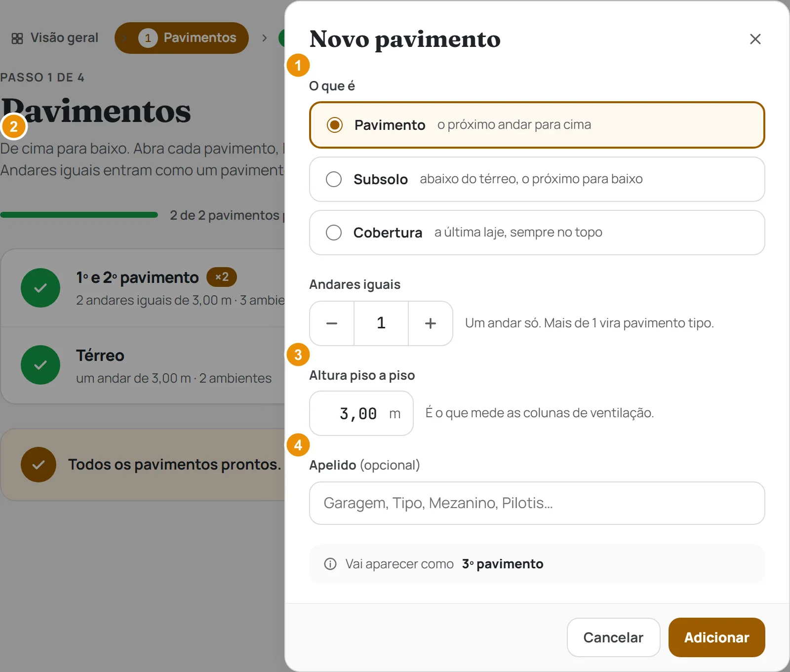Viewport: 790px width, 672px height.
Task: Click the Andares iguais value field
Action: (x=381, y=323)
